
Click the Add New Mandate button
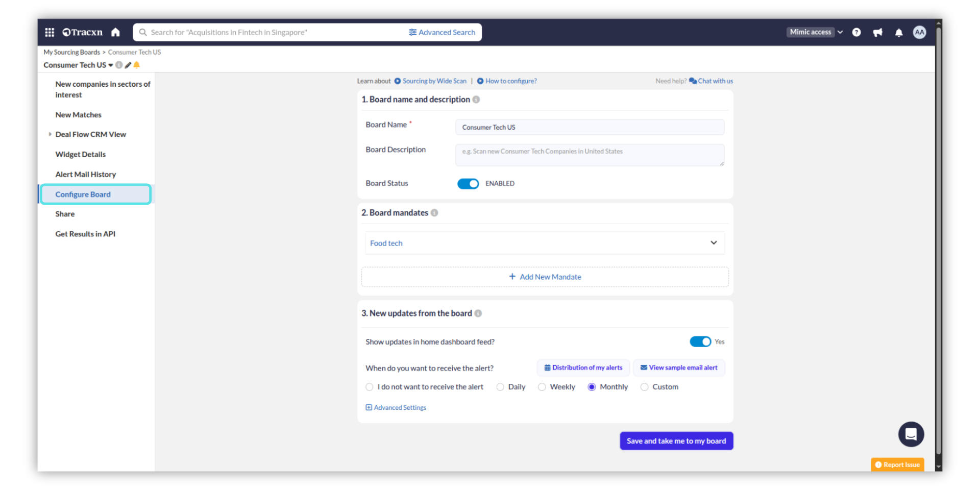click(545, 277)
